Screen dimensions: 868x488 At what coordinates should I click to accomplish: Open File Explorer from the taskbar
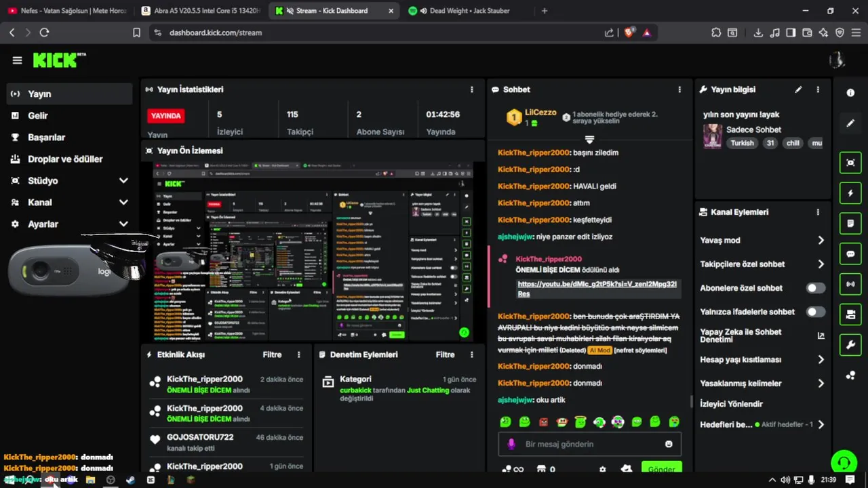coord(90,480)
